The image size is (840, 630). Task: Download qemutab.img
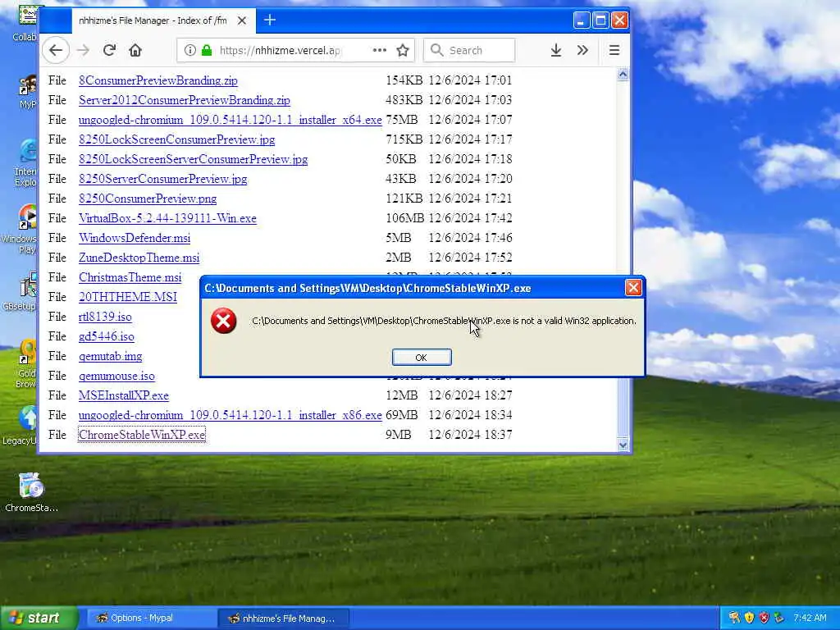coord(111,356)
